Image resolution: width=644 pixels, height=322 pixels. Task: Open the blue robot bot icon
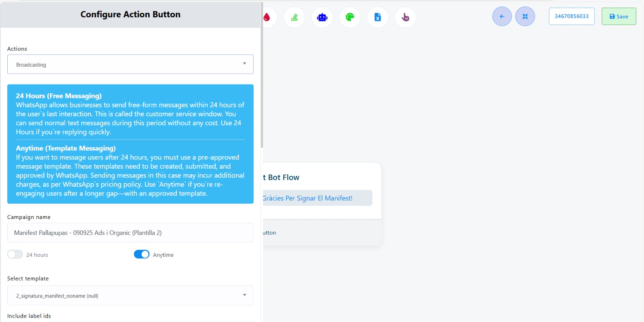point(322,17)
